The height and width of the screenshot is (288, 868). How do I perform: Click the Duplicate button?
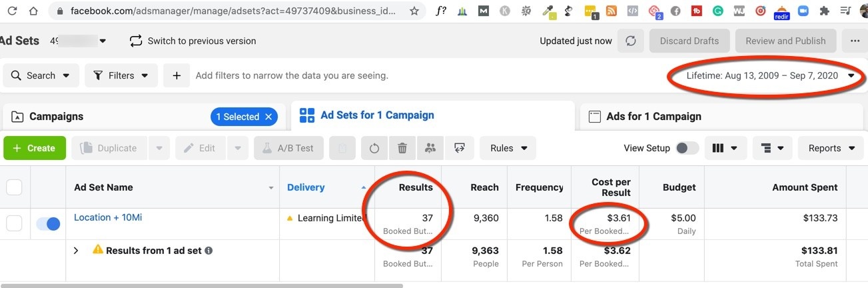point(109,148)
